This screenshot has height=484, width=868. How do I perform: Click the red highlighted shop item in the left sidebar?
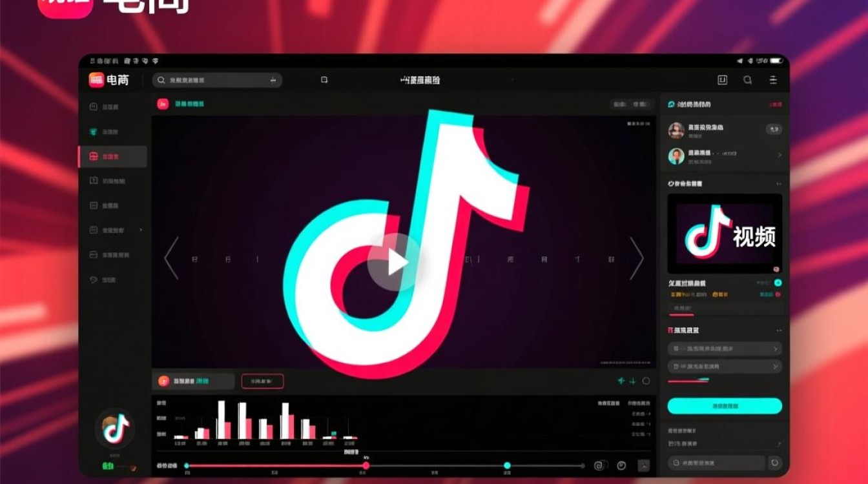coord(112,157)
